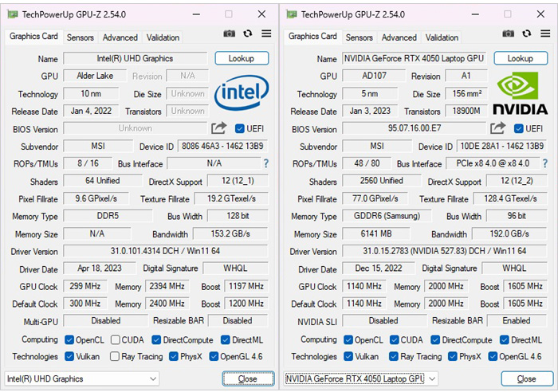Click the Memory Size value 6141 MB
Screen dimensions: 558x392
tap(376, 233)
